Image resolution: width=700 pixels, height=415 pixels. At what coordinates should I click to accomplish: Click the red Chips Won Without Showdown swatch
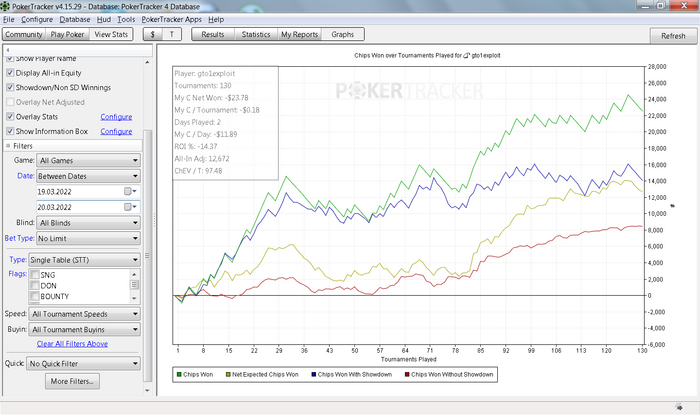coord(407,374)
